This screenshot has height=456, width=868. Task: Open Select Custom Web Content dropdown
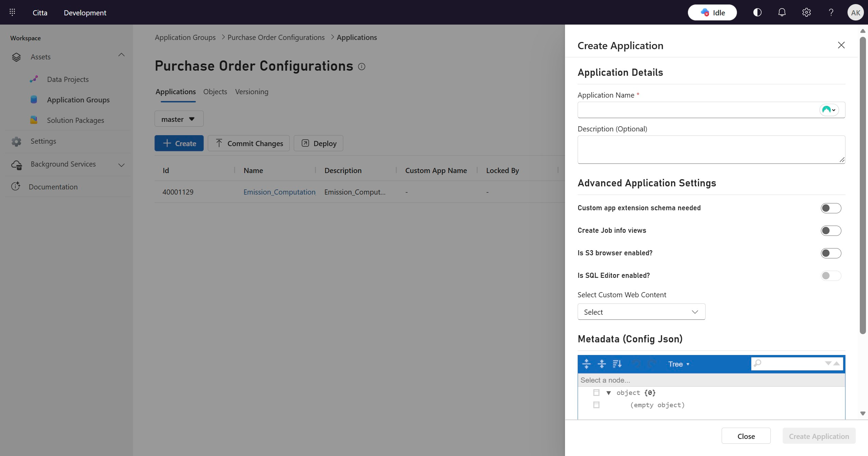(x=641, y=312)
